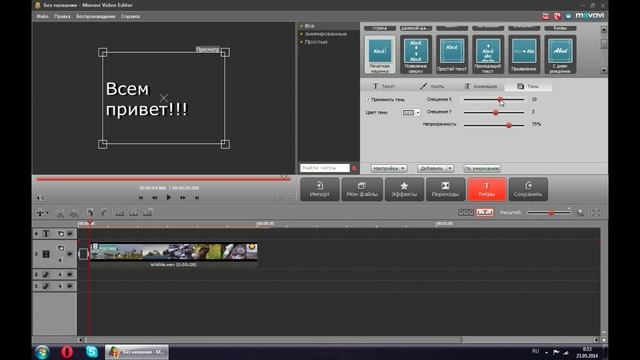Select the Проходящий текст title preset
Screen dimensions: 640x360
pos(488,54)
